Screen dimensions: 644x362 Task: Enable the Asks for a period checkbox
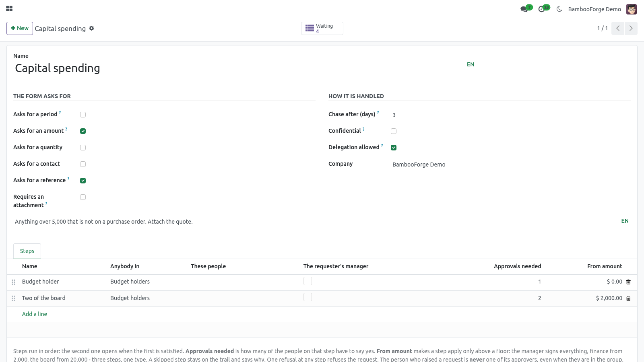pyautogui.click(x=83, y=115)
